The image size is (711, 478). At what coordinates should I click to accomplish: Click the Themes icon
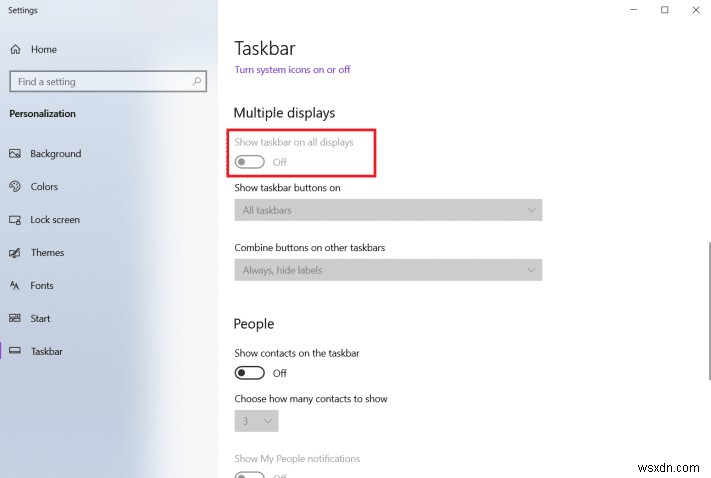tap(15, 253)
